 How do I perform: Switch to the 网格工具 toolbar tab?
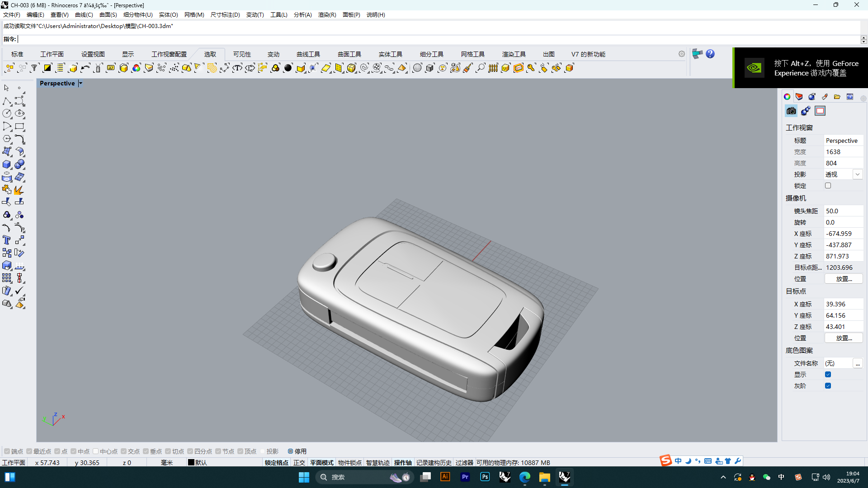pos(473,54)
